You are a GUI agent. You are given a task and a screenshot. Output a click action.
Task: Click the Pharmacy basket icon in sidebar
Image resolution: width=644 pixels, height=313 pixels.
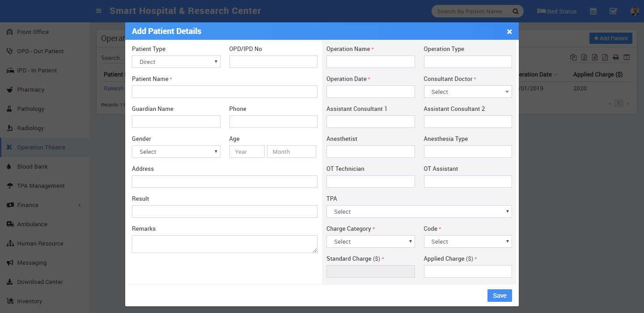click(x=10, y=89)
